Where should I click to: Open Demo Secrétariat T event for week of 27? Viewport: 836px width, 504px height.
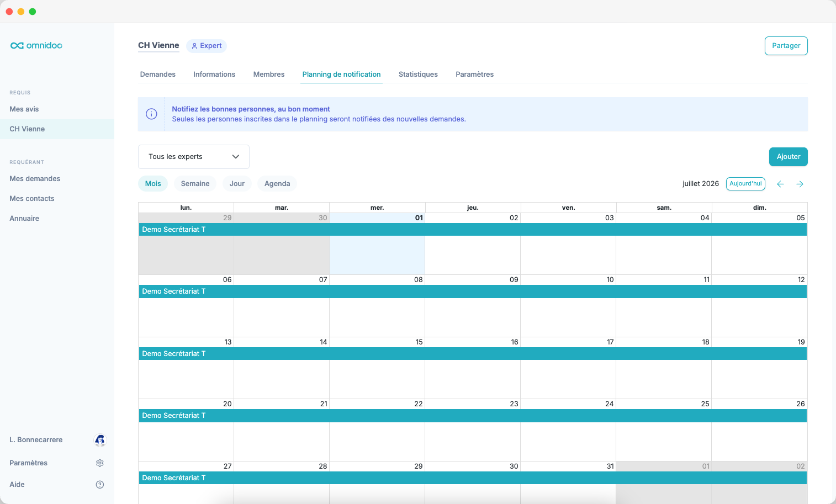pyautogui.click(x=473, y=478)
